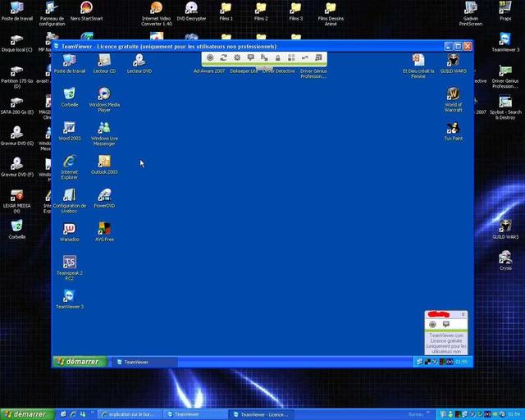This screenshot has width=525, height=420.
Task: Click the double-arrow icon in TeamViewer toolbar
Action: click(x=304, y=57)
